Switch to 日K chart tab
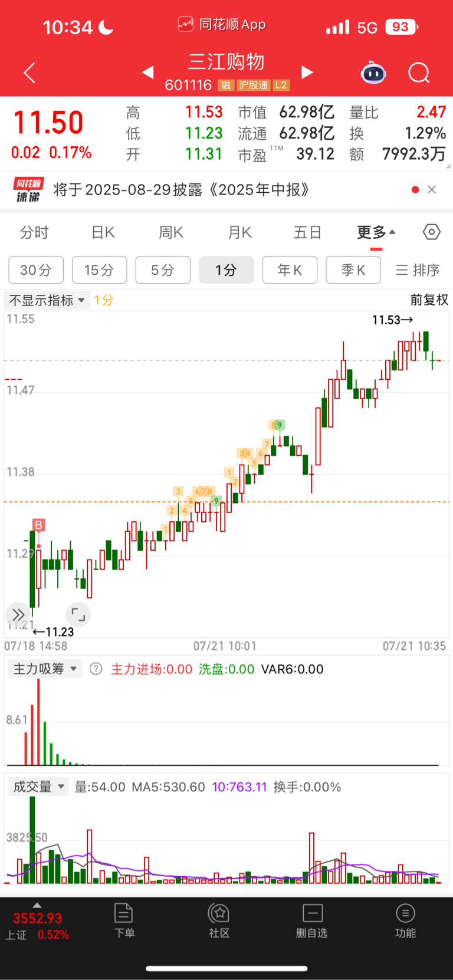The width and height of the screenshot is (453, 980). click(x=103, y=232)
